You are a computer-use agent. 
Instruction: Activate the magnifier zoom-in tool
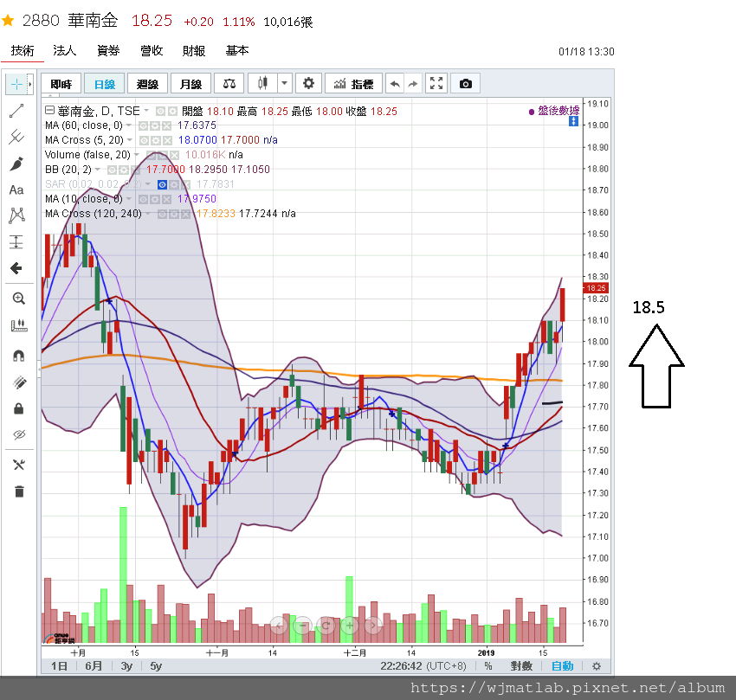pos(18,299)
